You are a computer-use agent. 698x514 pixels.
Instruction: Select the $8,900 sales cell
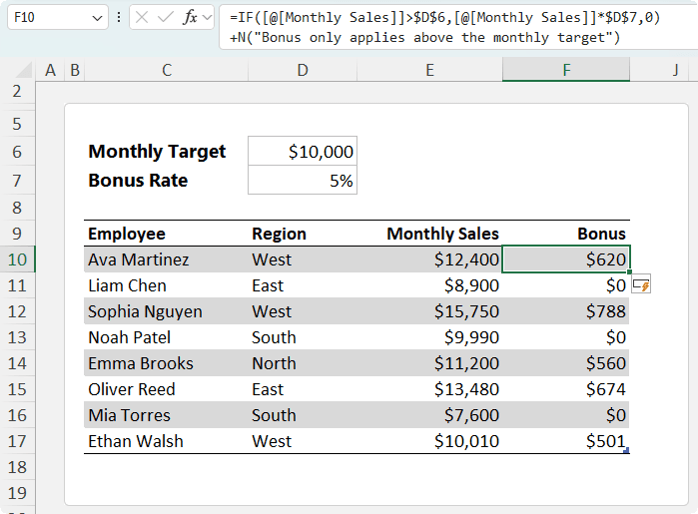(430, 285)
